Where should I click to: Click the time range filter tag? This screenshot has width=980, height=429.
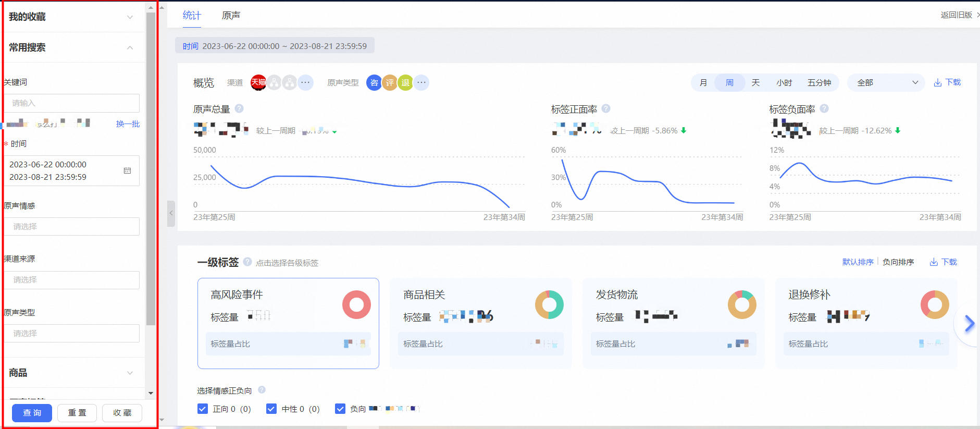point(275,46)
